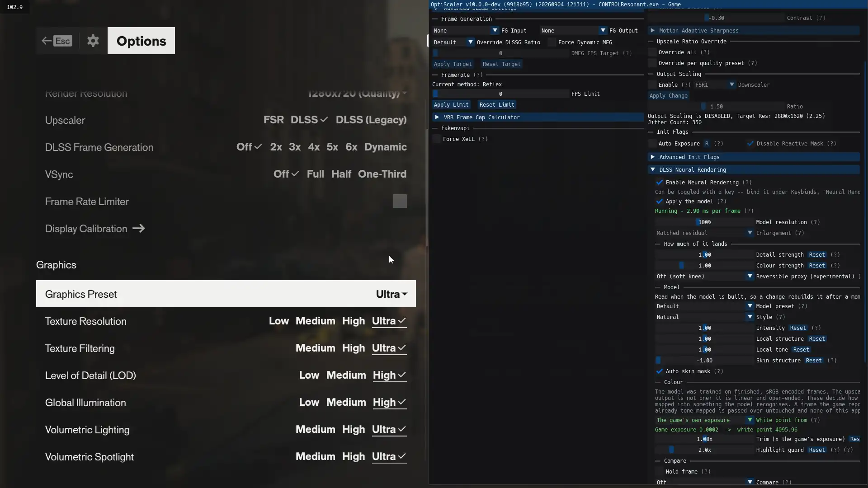Adjust the Model resolution slider

pos(704,222)
